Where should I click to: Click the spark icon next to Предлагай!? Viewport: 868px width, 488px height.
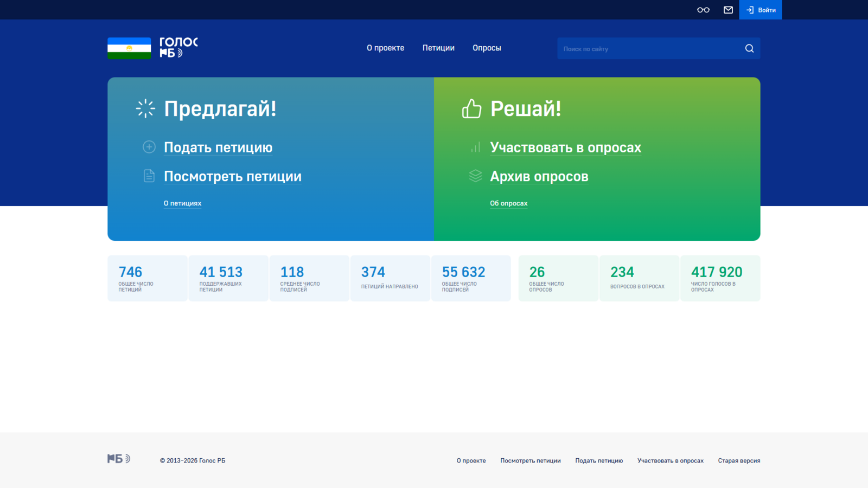[x=145, y=108]
